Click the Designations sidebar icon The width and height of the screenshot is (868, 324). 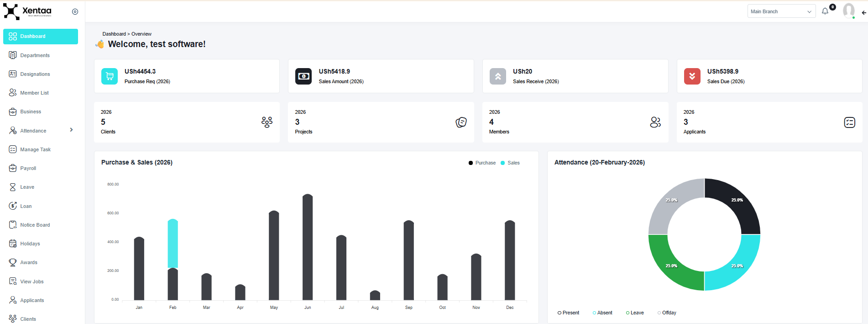tap(13, 74)
